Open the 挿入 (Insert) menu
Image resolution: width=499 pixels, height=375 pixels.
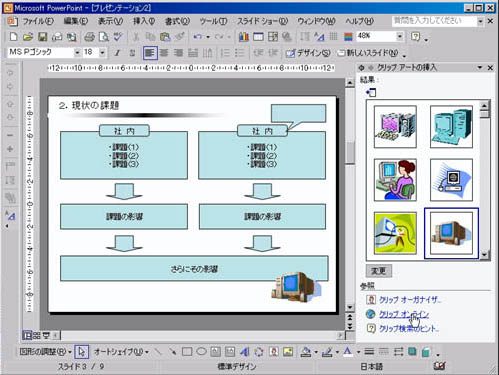coord(144,21)
